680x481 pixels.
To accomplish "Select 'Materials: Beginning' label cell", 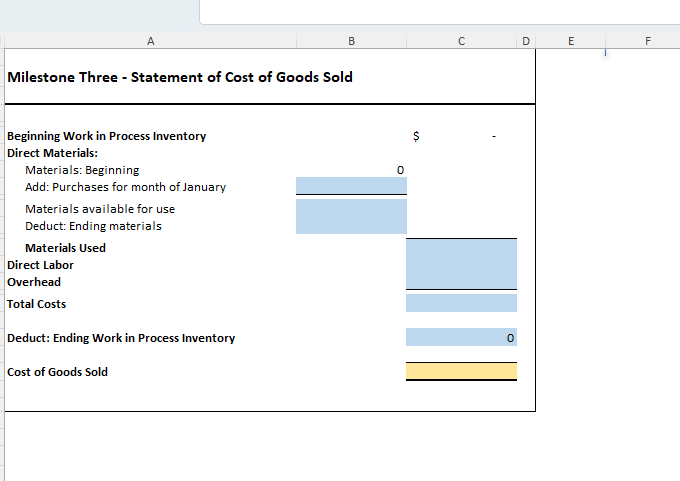I will [82, 170].
